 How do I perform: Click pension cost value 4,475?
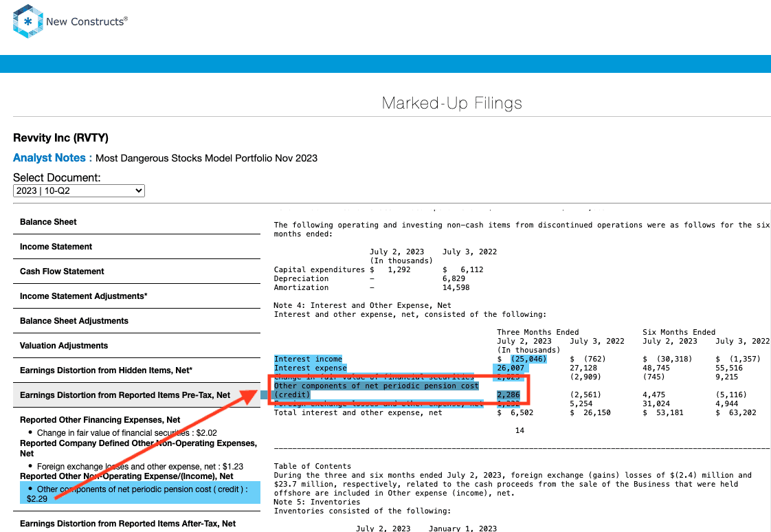click(654, 395)
